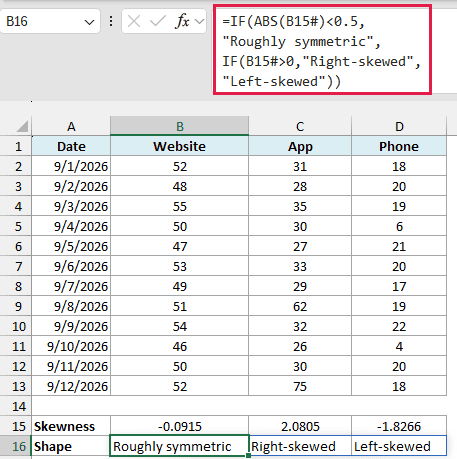This screenshot has width=457, height=459.
Task: Select cell with date 9/10/2026
Action: click(71, 346)
